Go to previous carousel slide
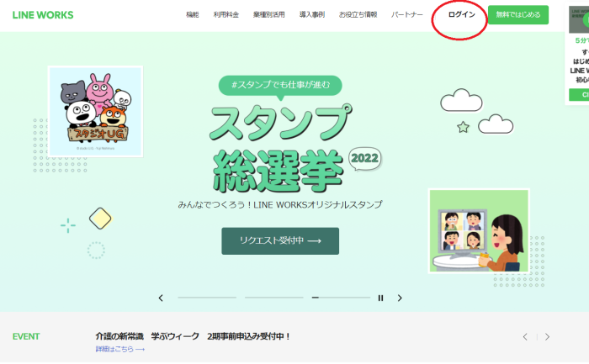 [x=161, y=298]
